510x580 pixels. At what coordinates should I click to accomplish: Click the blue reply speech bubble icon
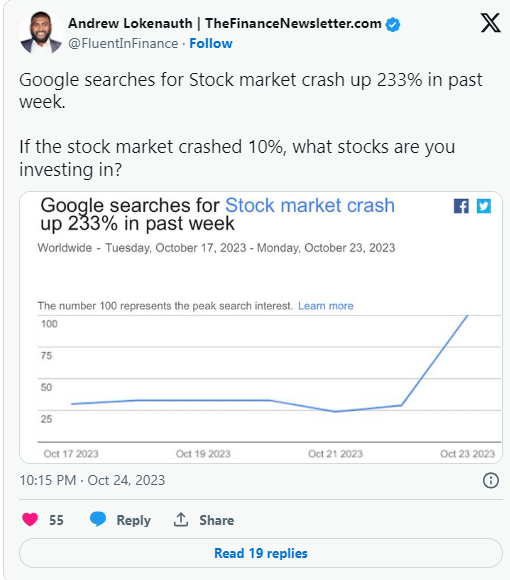click(x=98, y=519)
